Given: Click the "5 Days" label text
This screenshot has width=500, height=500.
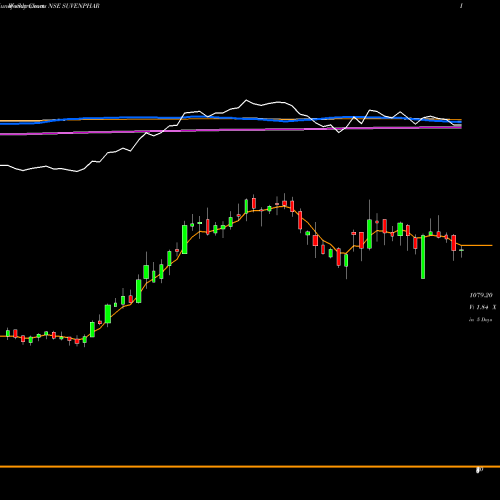Looking at the screenshot, I should tap(484, 319).
